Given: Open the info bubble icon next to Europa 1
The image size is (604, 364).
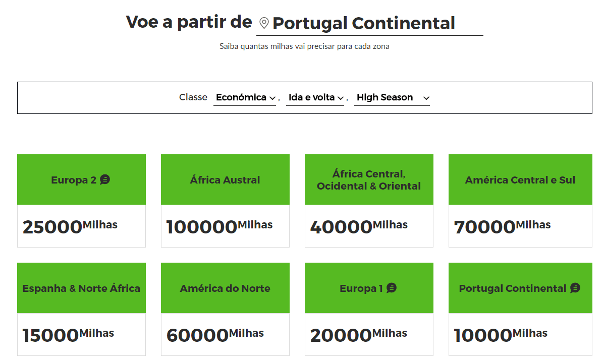Looking at the screenshot, I should pos(392,288).
